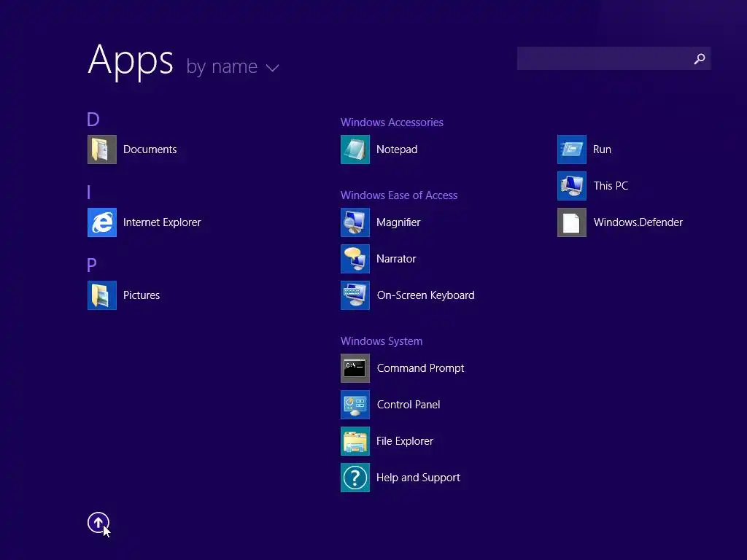Click the Narrator app icon
Screen dimensions: 747x560
pos(355,259)
